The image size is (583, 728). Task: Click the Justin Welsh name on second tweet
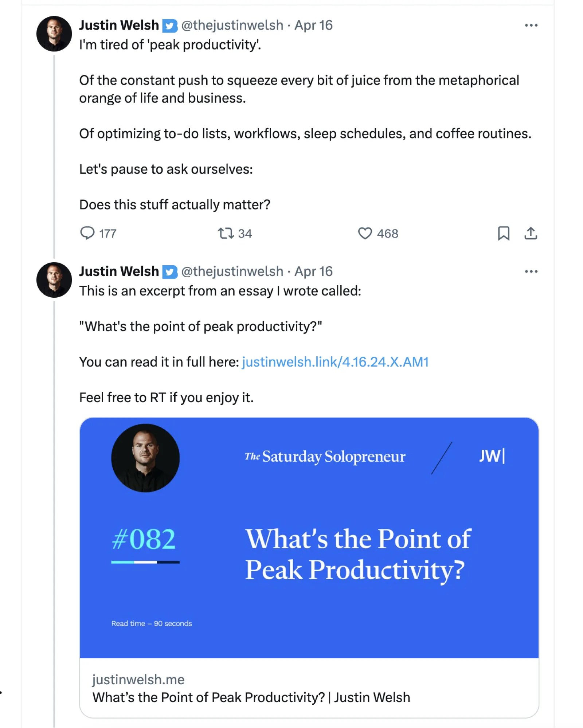coord(119,271)
